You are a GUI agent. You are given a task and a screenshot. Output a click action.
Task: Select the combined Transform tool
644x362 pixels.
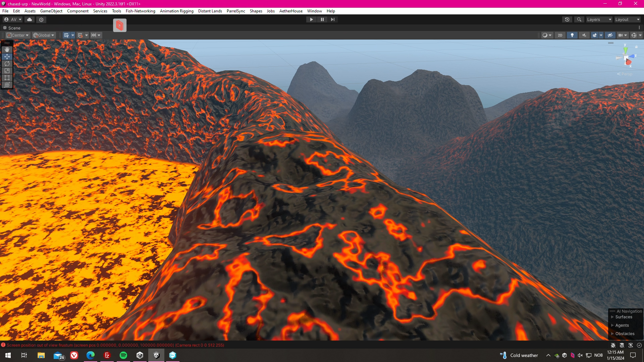7,85
